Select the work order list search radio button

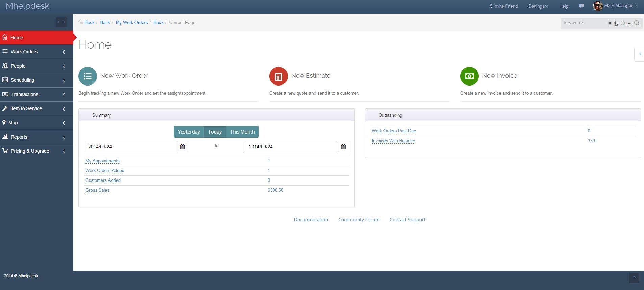pos(623,23)
